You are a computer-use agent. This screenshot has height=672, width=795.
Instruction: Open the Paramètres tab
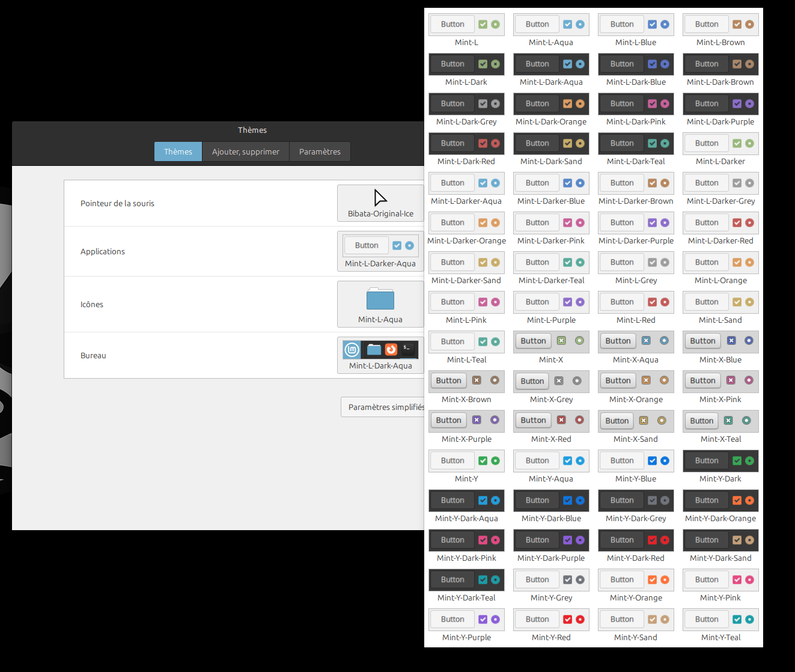click(320, 151)
